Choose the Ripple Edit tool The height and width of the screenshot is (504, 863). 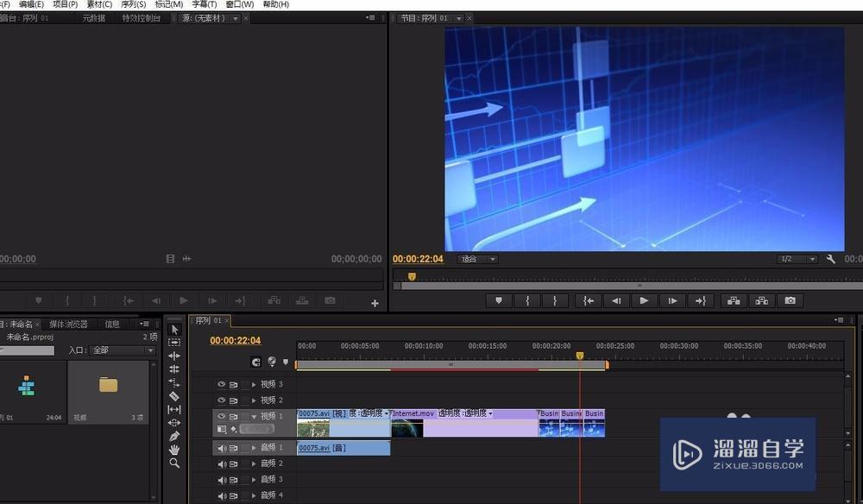tap(174, 356)
